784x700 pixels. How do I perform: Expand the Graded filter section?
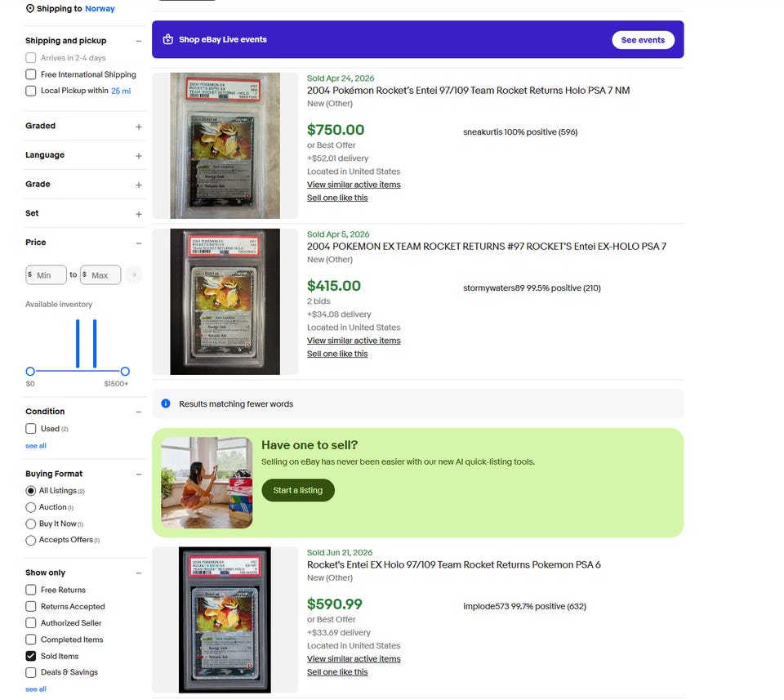click(139, 127)
